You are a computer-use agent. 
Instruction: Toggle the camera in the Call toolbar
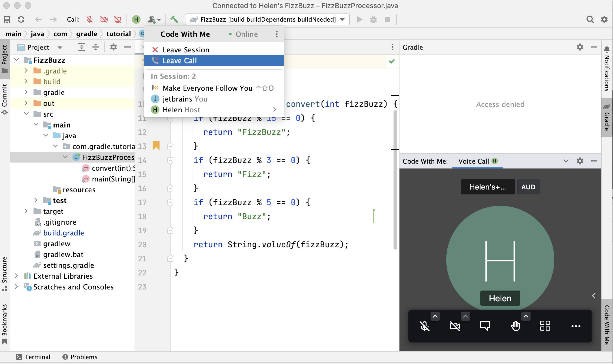point(104,19)
